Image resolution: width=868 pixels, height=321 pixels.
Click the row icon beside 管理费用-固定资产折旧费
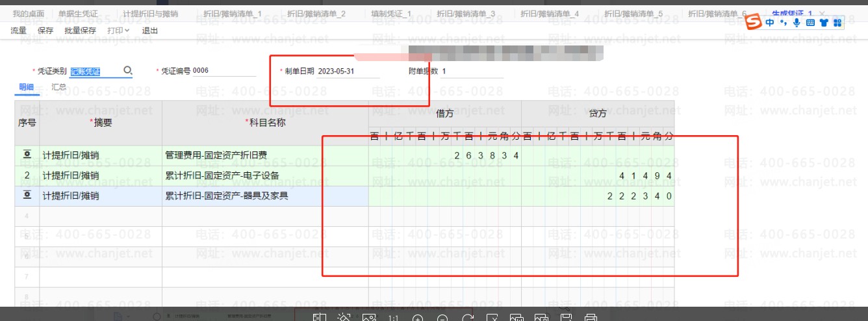pos(27,155)
